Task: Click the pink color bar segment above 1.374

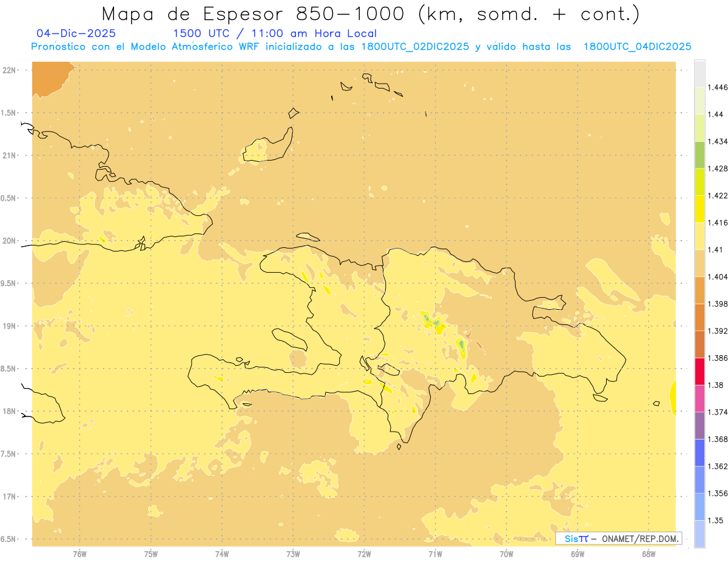Action: (699, 398)
